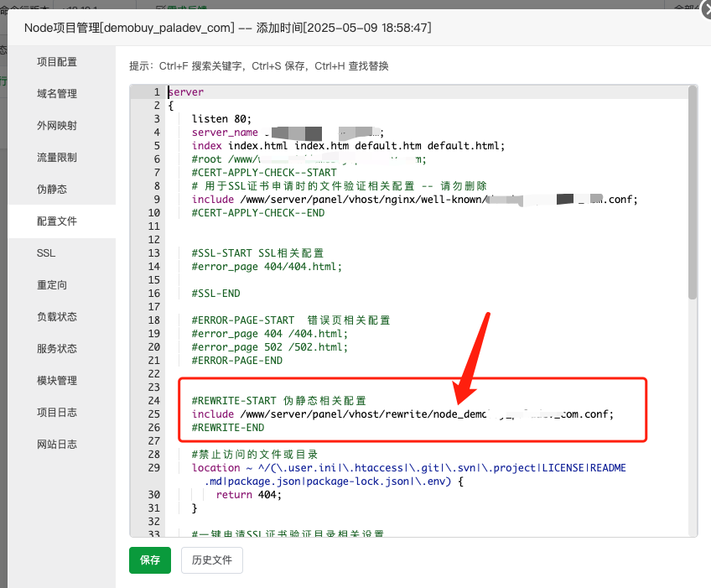Go to 重定向 tab
This screenshot has height=588, width=711.
(x=52, y=285)
